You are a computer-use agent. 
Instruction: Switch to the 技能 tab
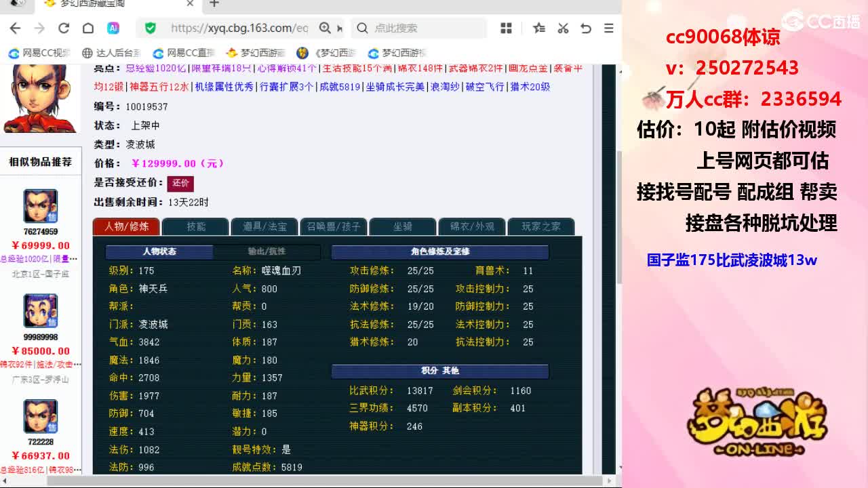pos(196,226)
